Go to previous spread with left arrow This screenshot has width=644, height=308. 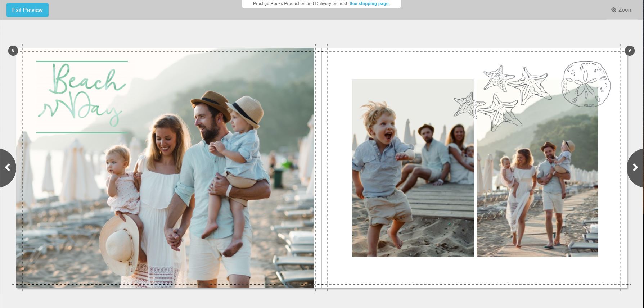click(x=7, y=168)
